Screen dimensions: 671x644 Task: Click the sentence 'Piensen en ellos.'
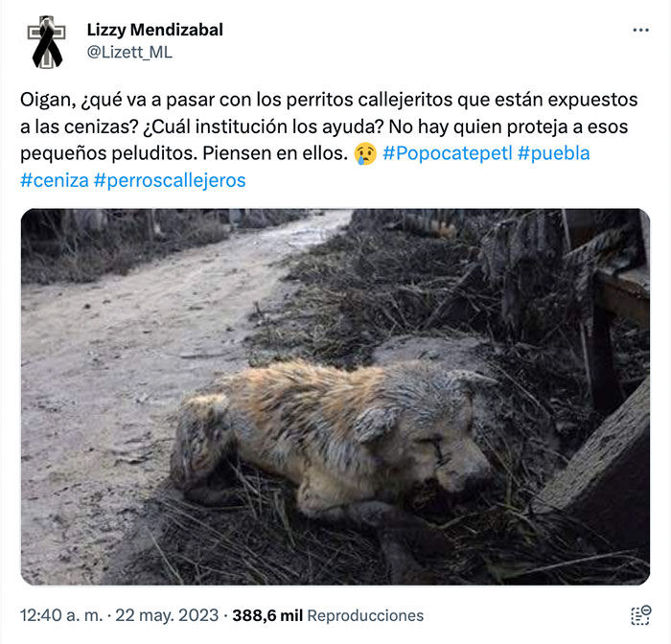(275, 153)
